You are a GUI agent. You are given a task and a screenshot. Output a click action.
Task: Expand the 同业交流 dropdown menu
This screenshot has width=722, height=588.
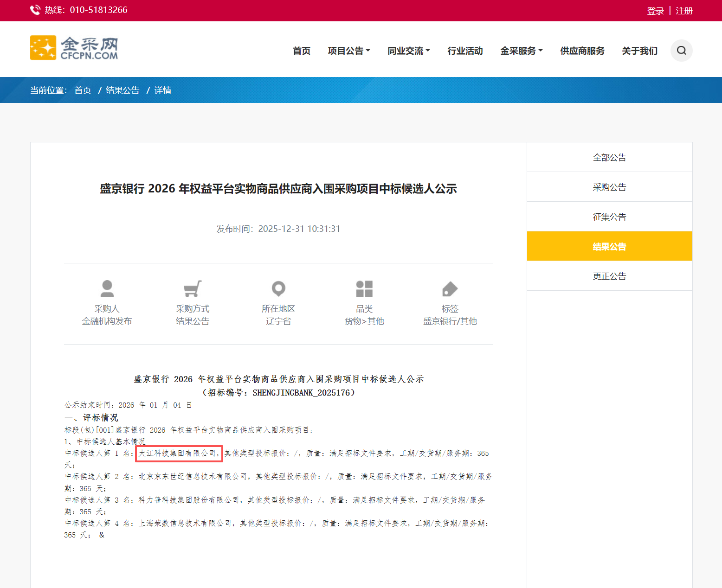coord(408,51)
